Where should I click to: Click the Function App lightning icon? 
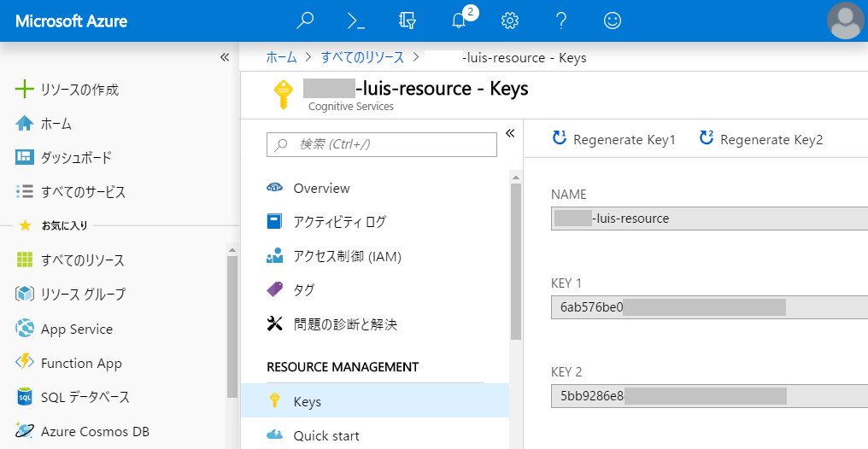pyautogui.click(x=25, y=363)
